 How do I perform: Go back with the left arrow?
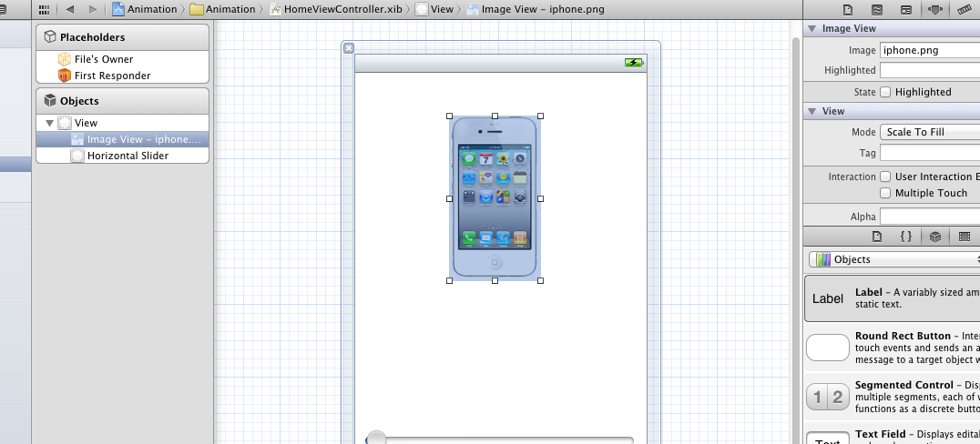70,9
